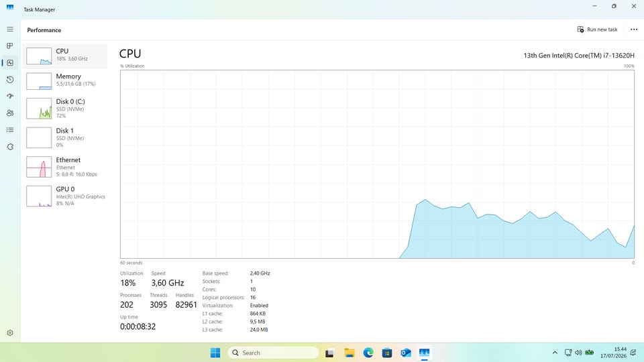Click the battery tray icon
644x362 pixels.
(x=590, y=353)
